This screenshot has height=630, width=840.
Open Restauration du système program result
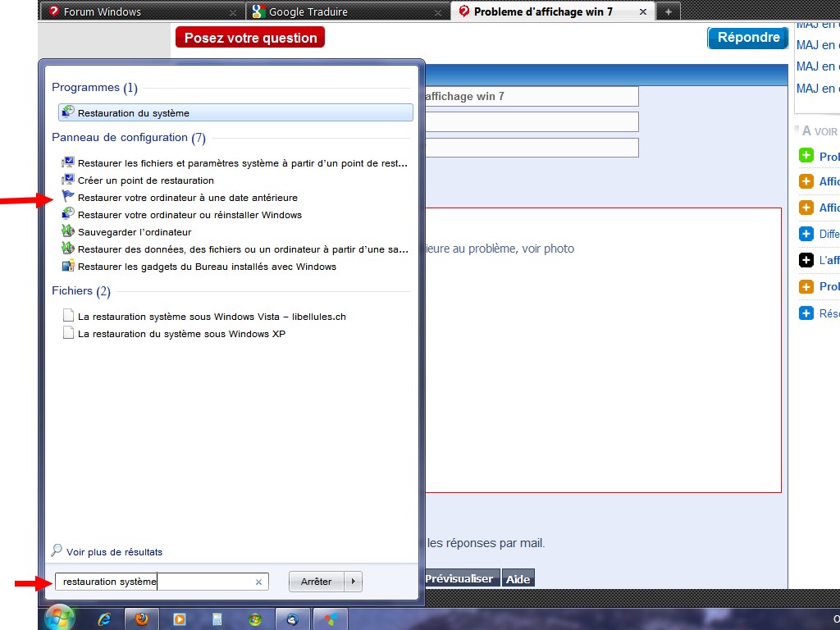(x=133, y=113)
